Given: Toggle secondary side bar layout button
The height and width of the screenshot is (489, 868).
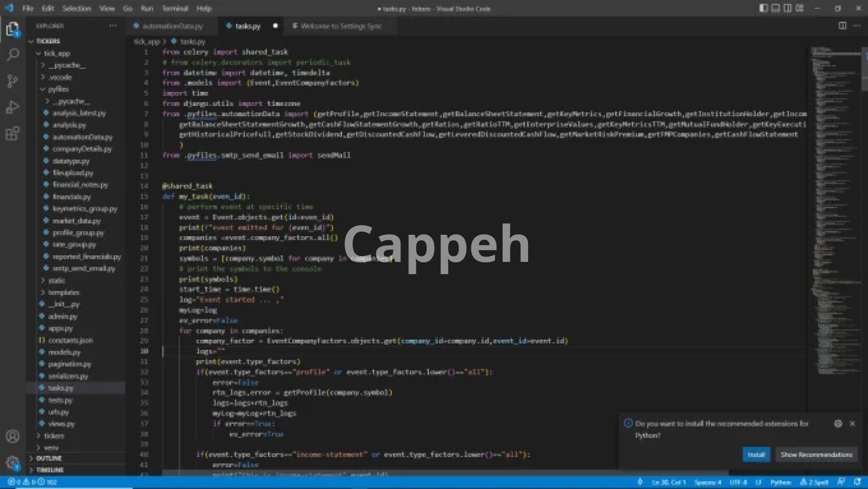Looking at the screenshot, I should [x=788, y=8].
